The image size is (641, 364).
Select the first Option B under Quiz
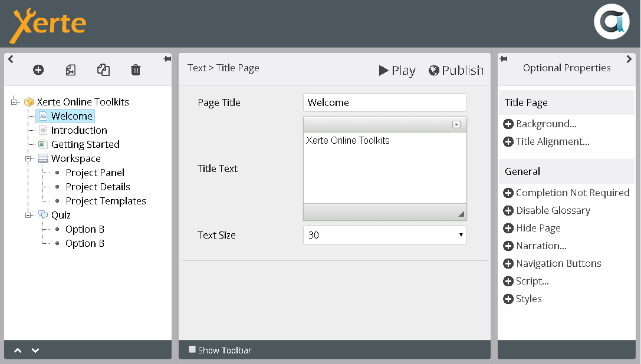(x=85, y=229)
